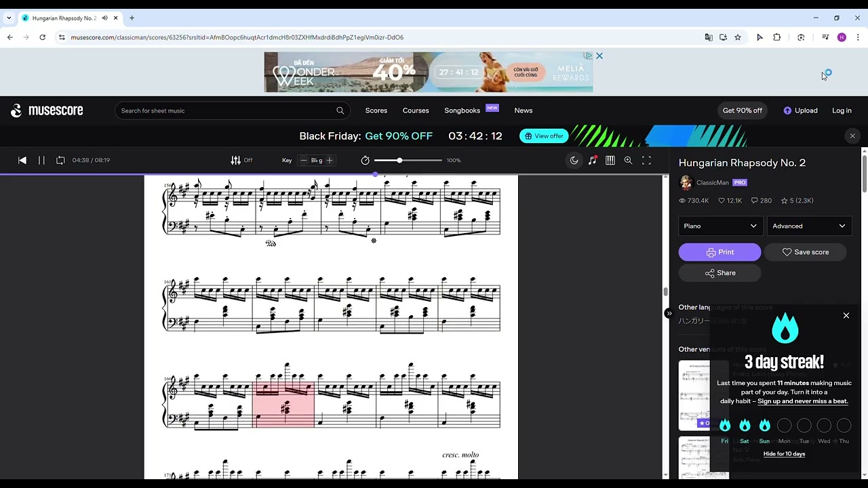Adjust the tempo slider handle
Image resolution: width=868 pixels, height=488 pixels.
[x=399, y=160]
